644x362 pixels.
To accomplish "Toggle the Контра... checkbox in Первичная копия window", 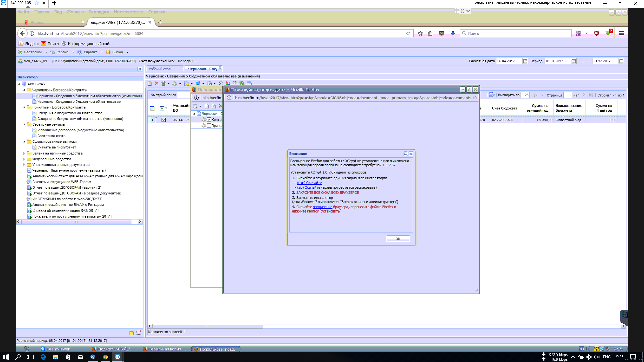I will (x=209, y=120).
